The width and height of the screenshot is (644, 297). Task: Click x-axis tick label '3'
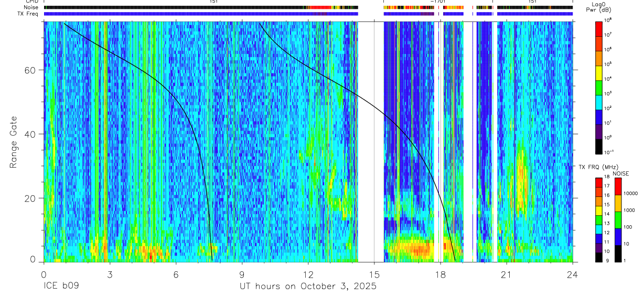coord(110,273)
